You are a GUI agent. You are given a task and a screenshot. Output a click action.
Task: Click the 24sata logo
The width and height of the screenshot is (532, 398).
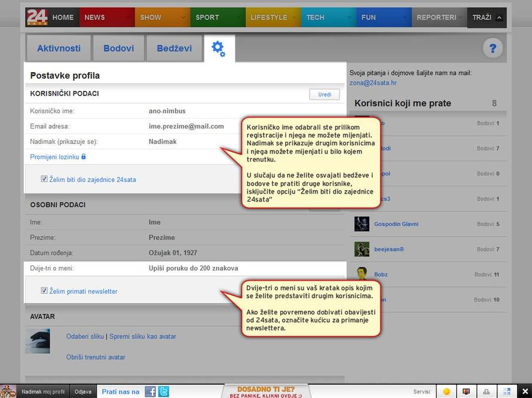coord(36,17)
